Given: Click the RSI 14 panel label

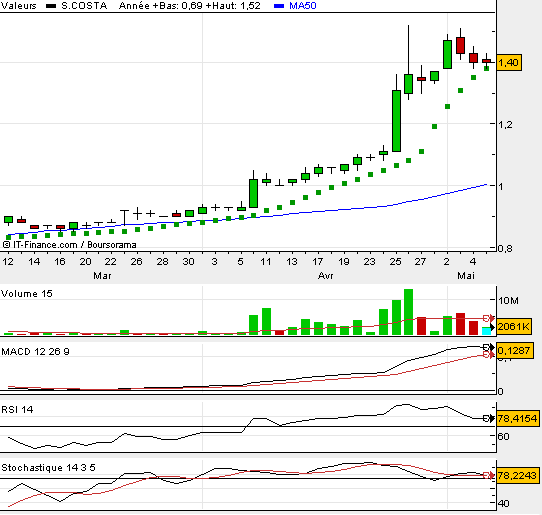Looking at the screenshot, I should (x=17, y=410).
